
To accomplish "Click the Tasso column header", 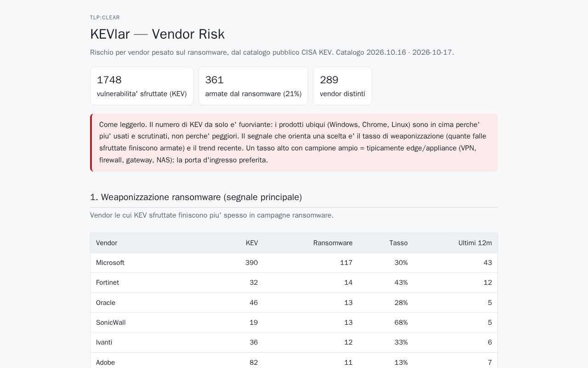I will (399, 243).
